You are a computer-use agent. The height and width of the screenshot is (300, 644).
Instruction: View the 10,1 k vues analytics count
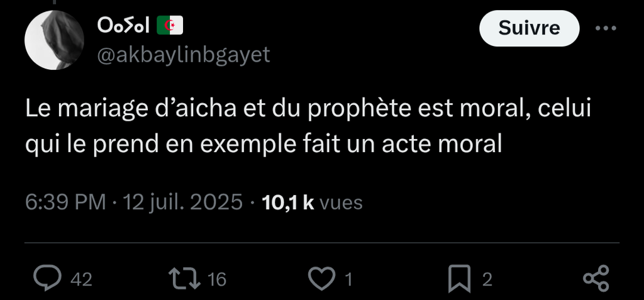pos(312,203)
